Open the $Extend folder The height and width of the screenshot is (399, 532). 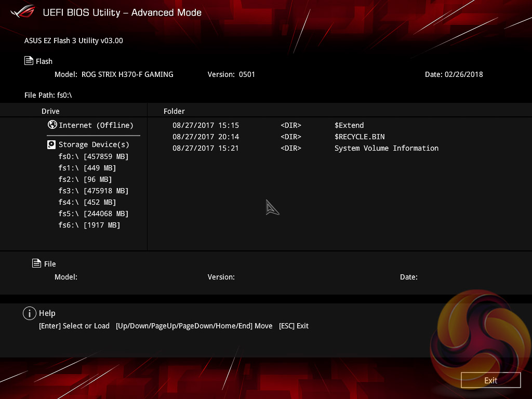pyautogui.click(x=349, y=125)
